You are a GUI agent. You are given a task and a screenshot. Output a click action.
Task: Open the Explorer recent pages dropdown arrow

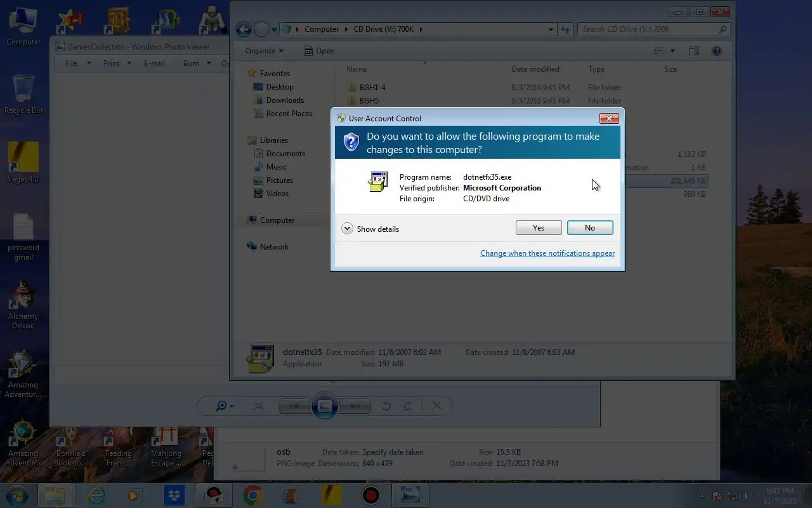[x=274, y=29]
